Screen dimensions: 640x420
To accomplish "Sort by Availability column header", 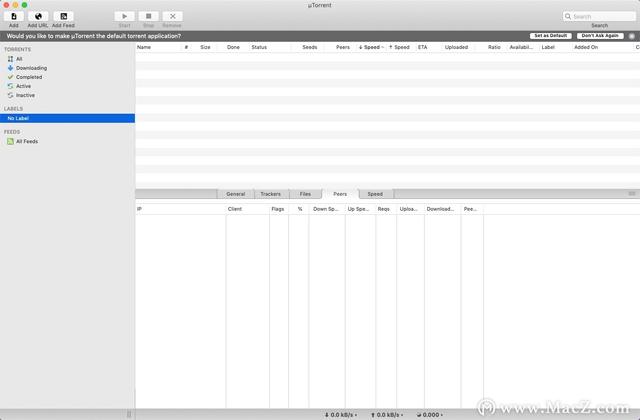I will pos(521,47).
